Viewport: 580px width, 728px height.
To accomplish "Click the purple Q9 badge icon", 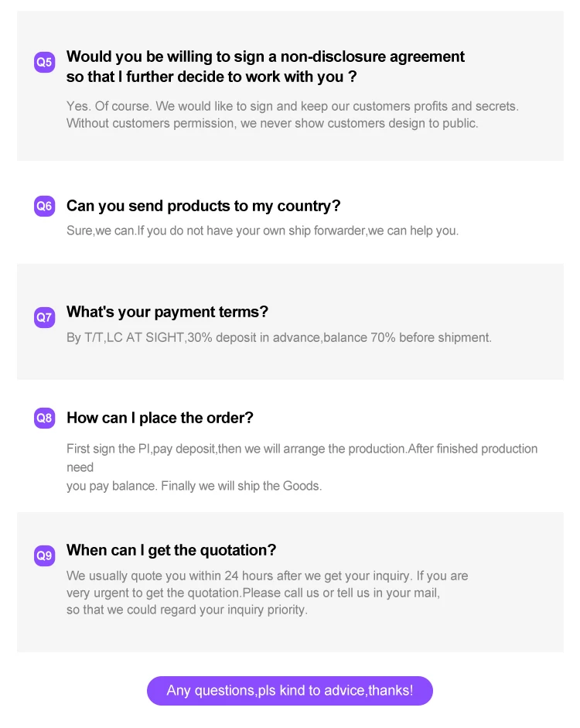I will click(45, 555).
